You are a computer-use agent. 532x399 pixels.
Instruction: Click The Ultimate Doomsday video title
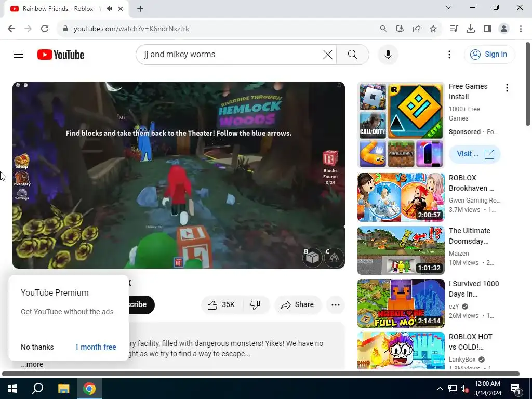(x=470, y=236)
